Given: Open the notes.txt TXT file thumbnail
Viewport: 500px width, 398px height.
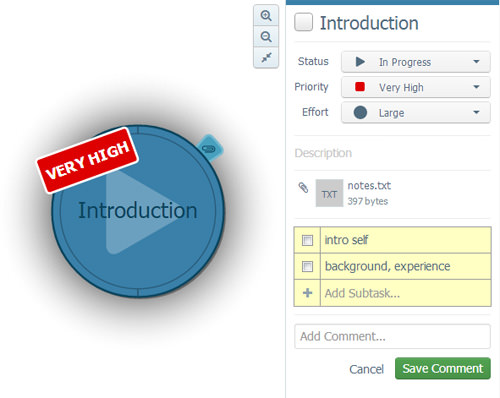Looking at the screenshot, I should pos(329,193).
